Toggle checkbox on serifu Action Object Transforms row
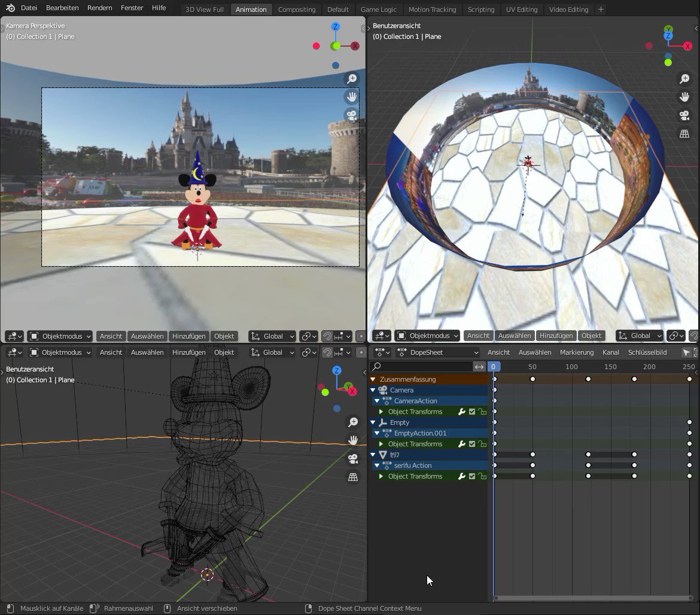This screenshot has width=700, height=615. pyautogui.click(x=472, y=476)
